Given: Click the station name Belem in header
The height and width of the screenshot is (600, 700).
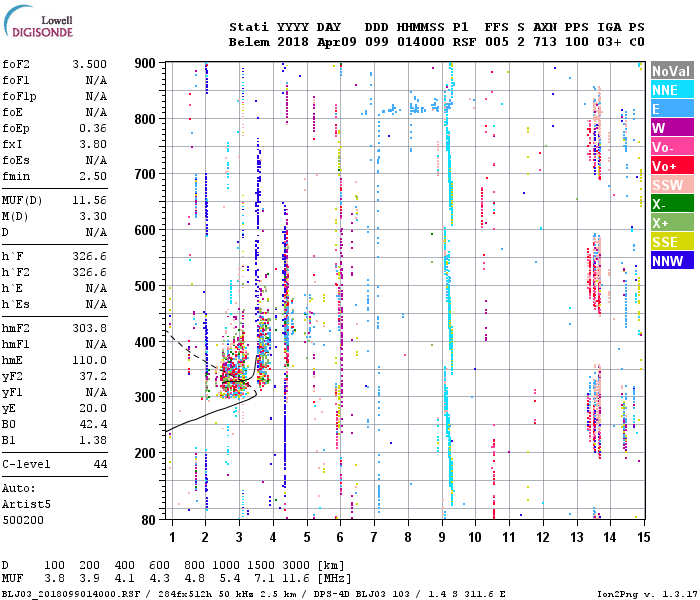Looking at the screenshot, I should [x=249, y=42].
